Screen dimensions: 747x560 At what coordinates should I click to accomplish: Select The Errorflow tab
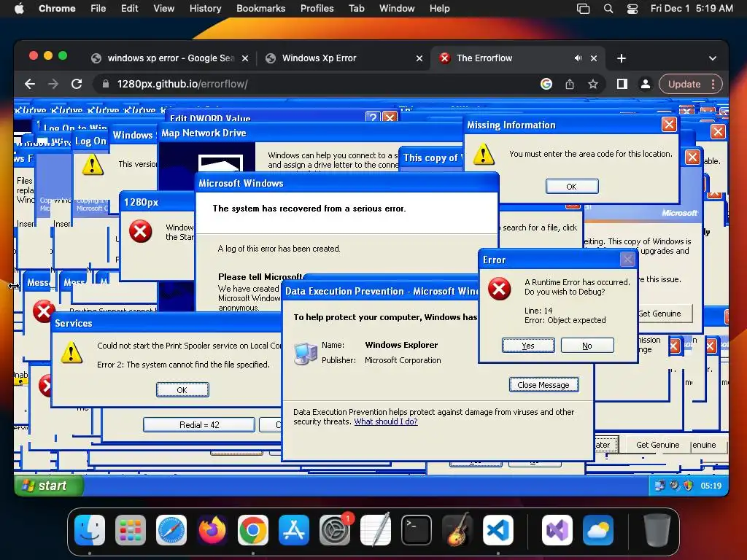click(517, 58)
